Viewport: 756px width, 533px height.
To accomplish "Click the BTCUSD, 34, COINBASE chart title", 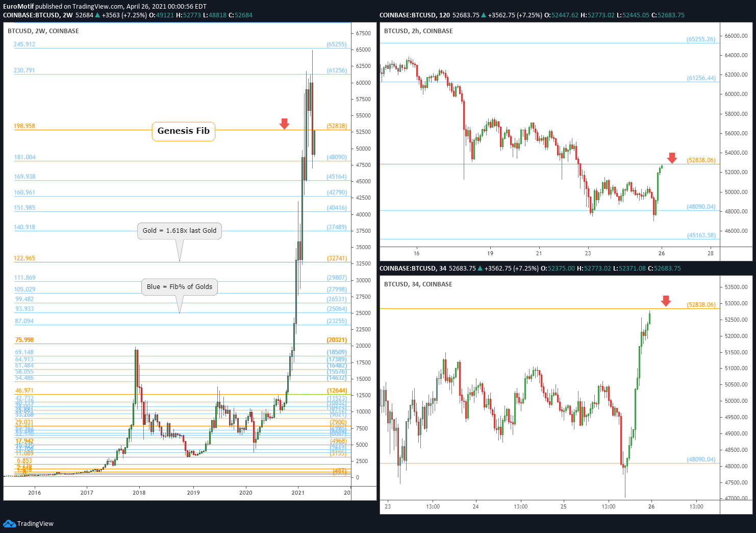I will click(418, 284).
